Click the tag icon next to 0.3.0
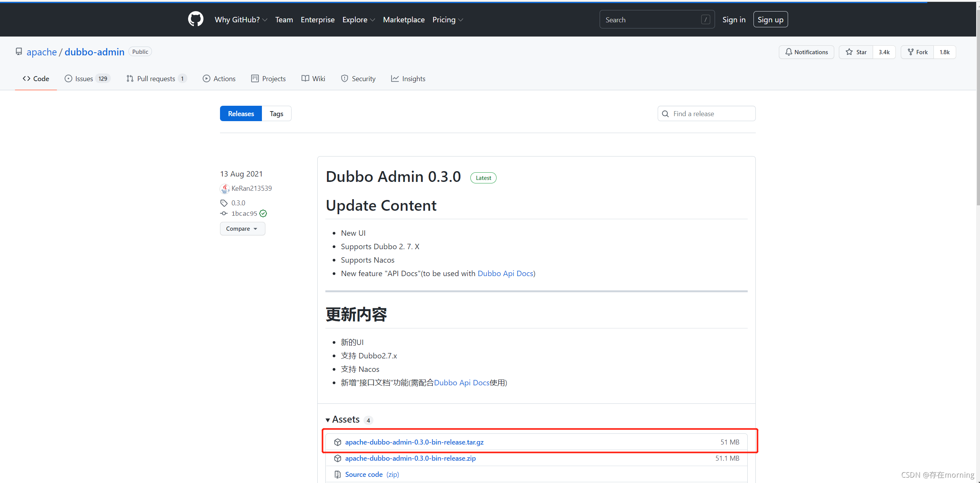The height and width of the screenshot is (483, 980). [224, 203]
